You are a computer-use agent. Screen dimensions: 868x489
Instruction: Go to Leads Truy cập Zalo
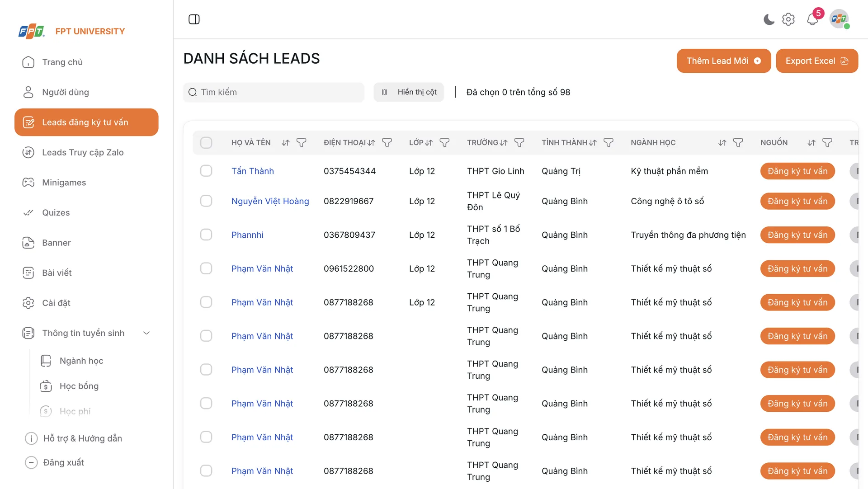click(x=83, y=152)
